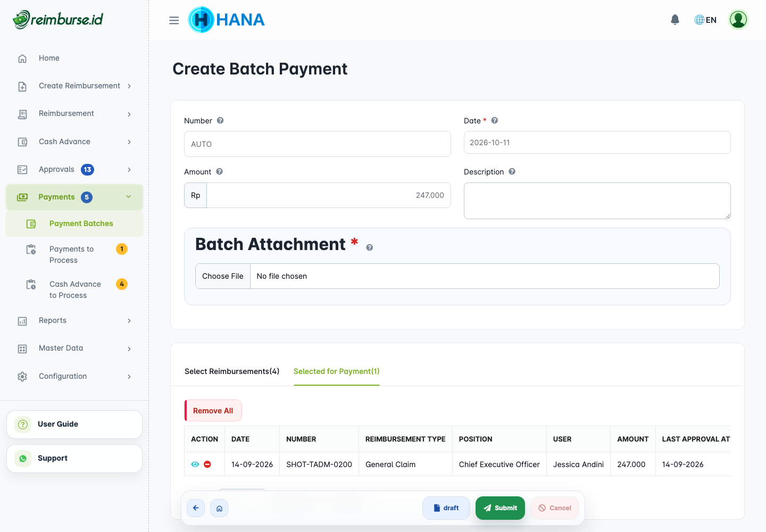Click the help icon next to Amount
The height and width of the screenshot is (532, 766).
220,171
